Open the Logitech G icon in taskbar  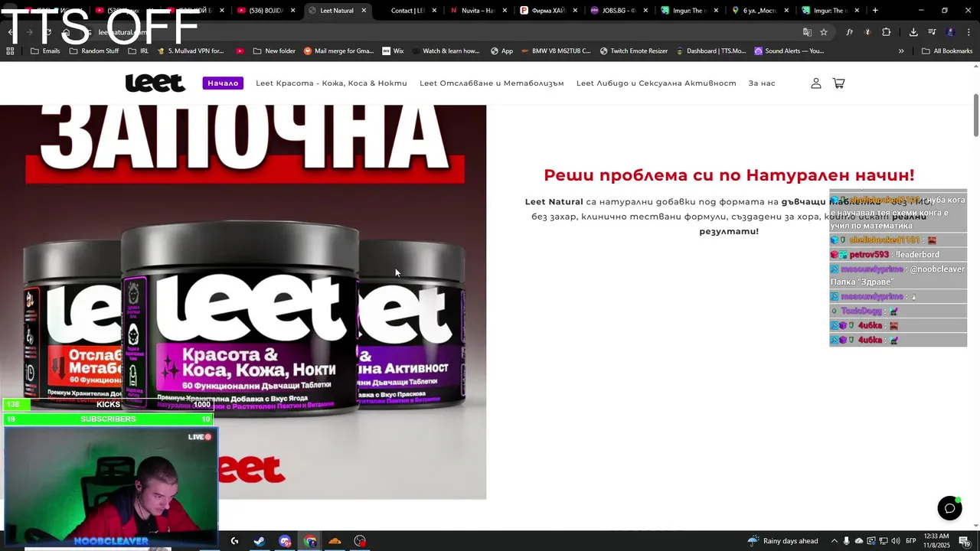234,541
